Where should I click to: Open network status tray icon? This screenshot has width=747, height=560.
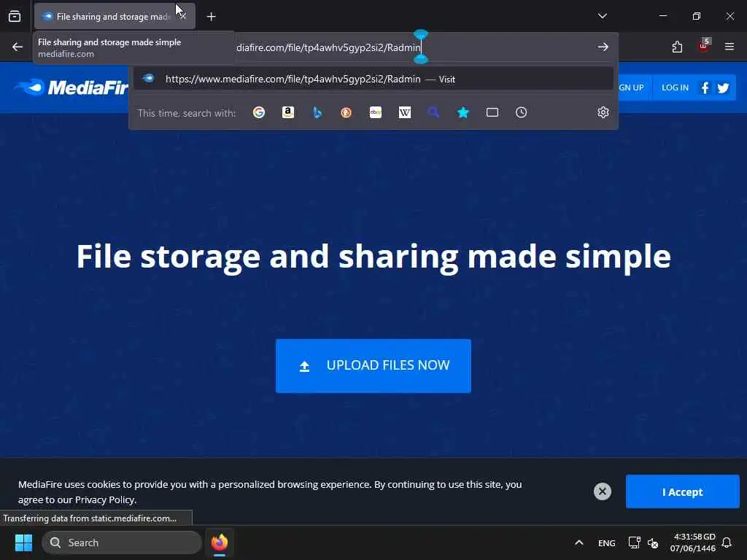point(634,542)
